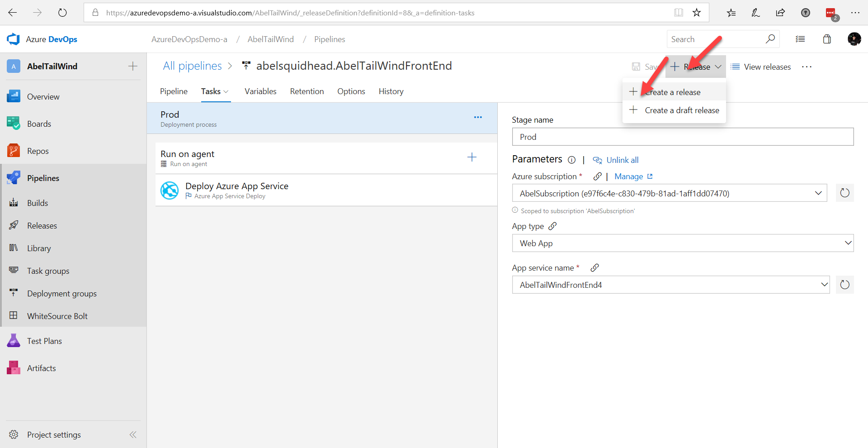Click the browser web notes pen icon
Image resolution: width=868 pixels, height=448 pixels.
(755, 13)
